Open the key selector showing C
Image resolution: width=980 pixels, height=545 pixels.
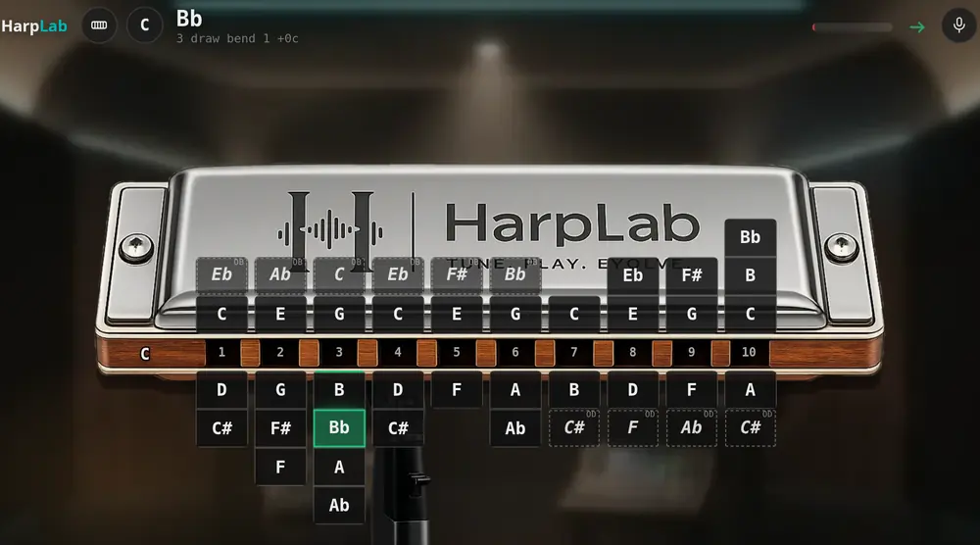pyautogui.click(x=144, y=25)
